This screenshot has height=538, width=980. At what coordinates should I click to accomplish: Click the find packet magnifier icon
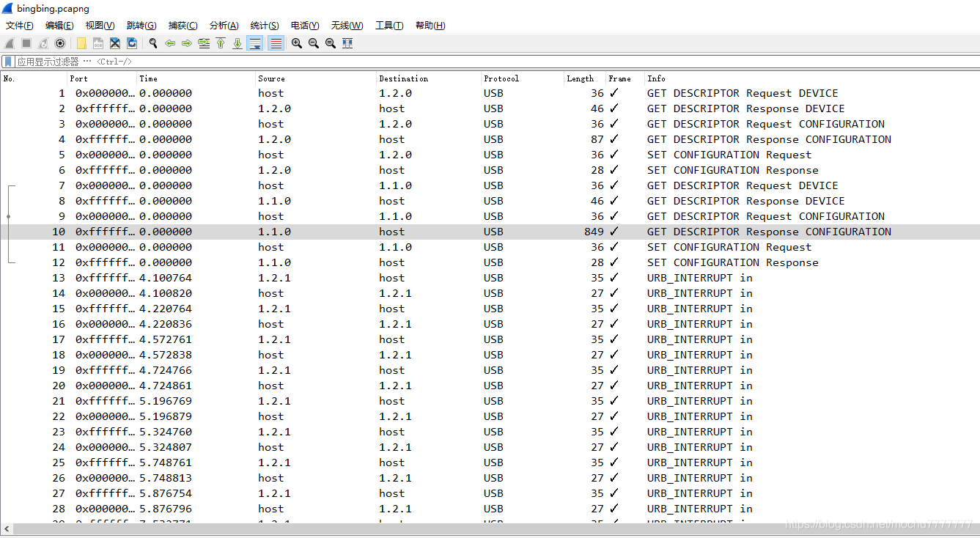point(153,43)
